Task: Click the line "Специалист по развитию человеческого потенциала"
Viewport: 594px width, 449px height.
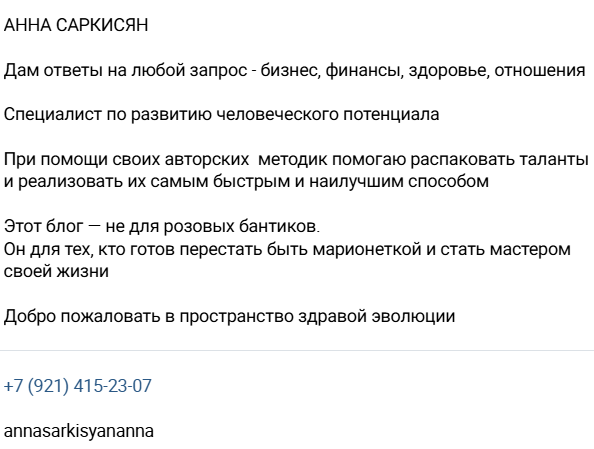Action: click(222, 114)
